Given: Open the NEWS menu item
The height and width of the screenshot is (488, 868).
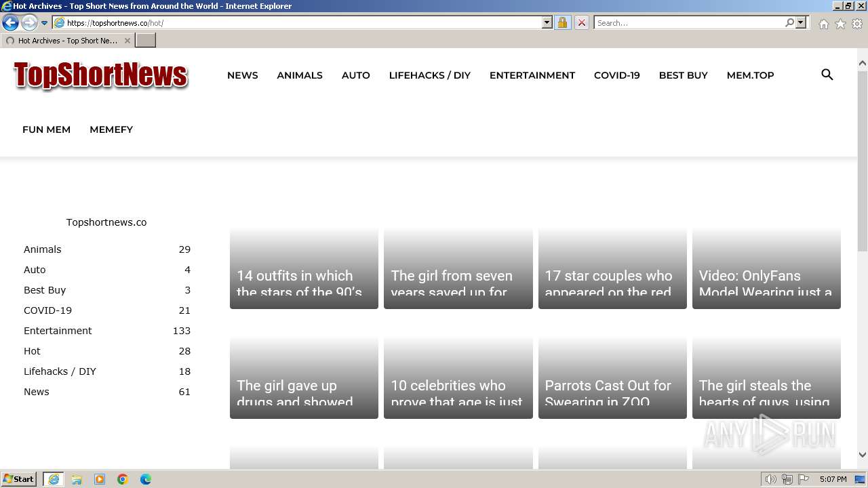Looking at the screenshot, I should (242, 75).
